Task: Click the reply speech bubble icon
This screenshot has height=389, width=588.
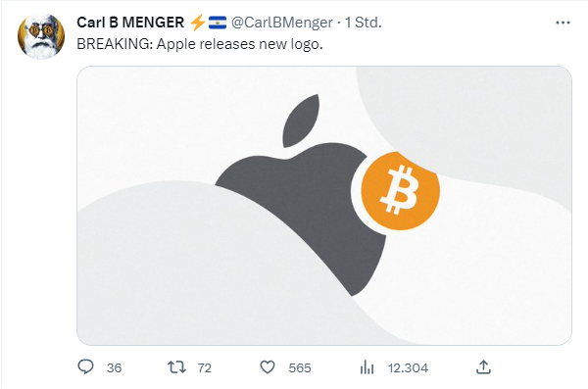Action: 85,366
